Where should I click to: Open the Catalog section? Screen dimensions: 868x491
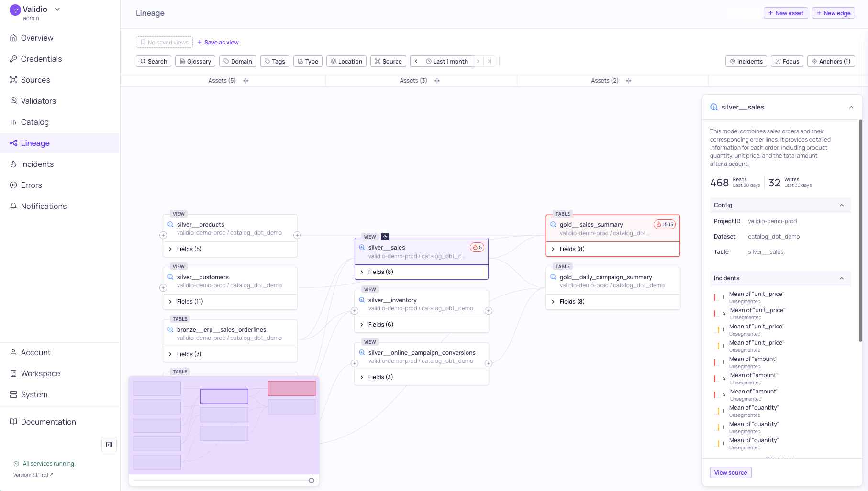click(x=60, y=122)
